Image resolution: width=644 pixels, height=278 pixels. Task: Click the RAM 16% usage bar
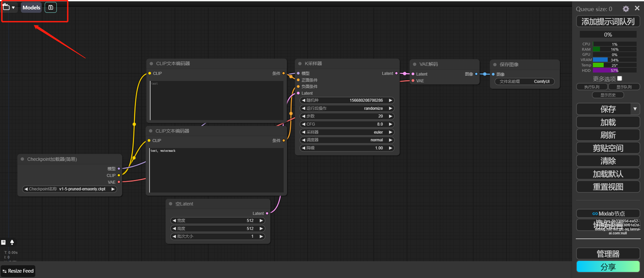pos(614,49)
